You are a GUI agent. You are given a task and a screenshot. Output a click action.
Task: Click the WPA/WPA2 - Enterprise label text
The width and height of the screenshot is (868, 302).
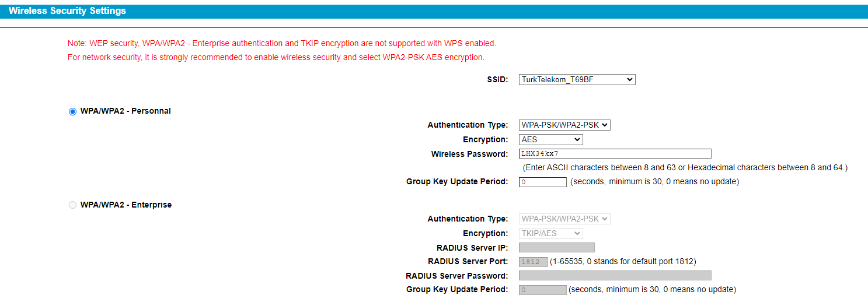126,205
